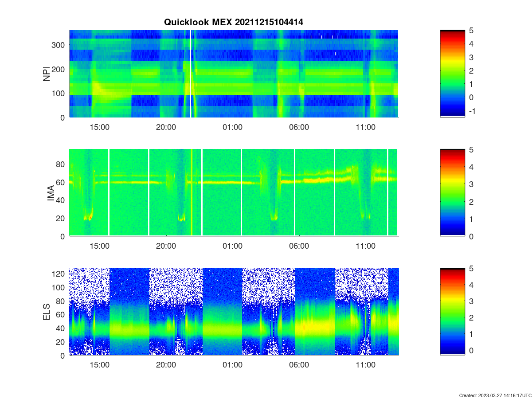The image size is (532, 399).
Task: Click the '4' label on the IMA color bar
Action: 471,167
